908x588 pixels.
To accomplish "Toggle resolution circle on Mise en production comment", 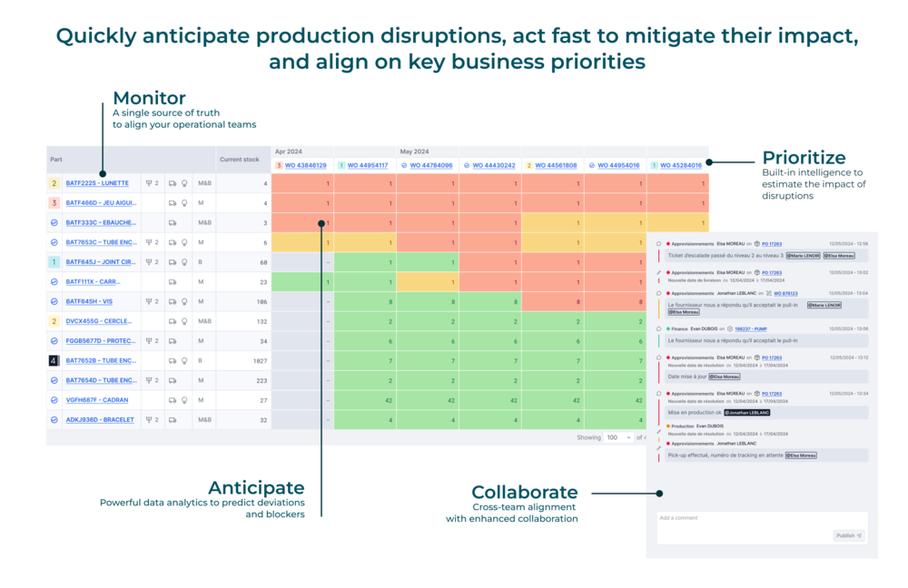I will pyautogui.click(x=658, y=394).
